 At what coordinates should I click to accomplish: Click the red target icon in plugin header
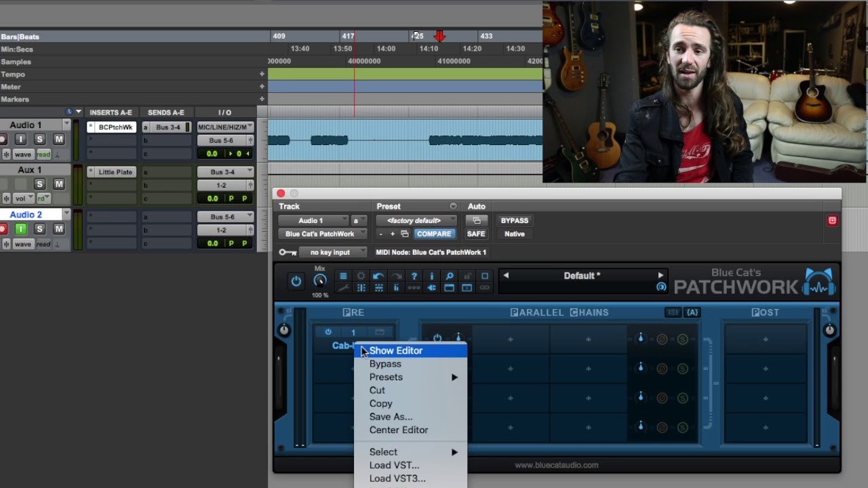832,220
